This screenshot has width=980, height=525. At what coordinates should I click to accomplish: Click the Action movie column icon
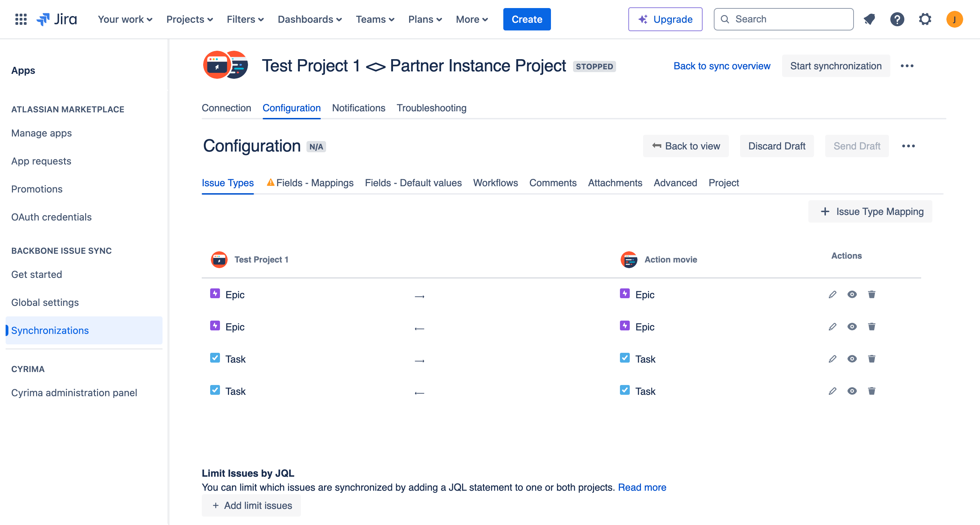[629, 260]
